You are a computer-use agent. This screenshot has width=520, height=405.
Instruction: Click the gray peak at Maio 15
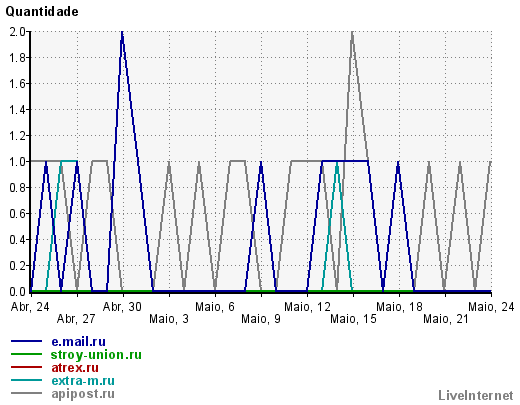tap(352, 33)
